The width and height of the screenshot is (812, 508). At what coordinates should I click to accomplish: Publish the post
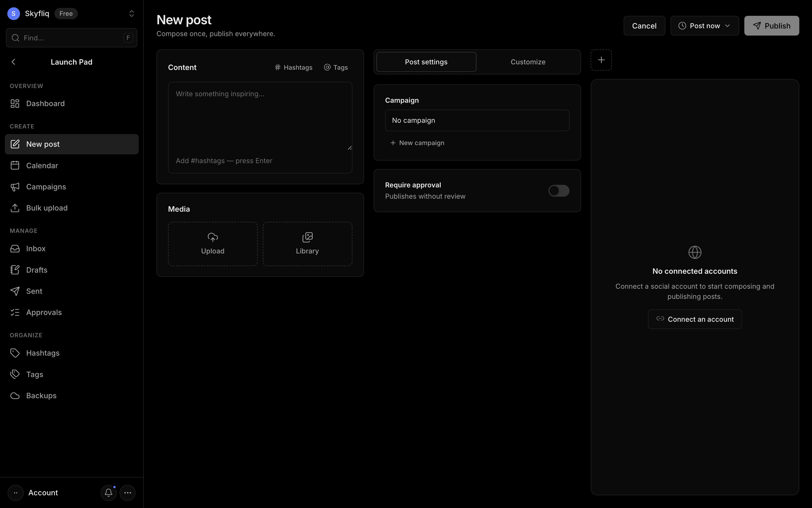point(771,26)
